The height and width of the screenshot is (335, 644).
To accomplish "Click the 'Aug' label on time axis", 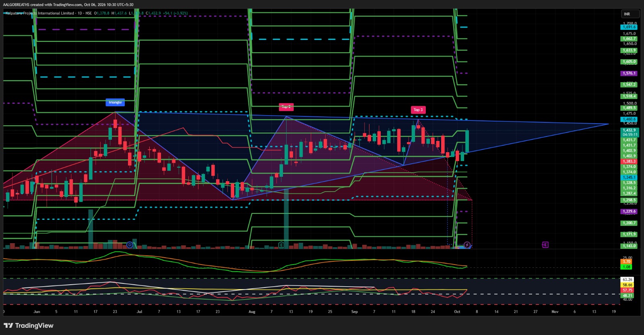I will [x=252, y=311].
